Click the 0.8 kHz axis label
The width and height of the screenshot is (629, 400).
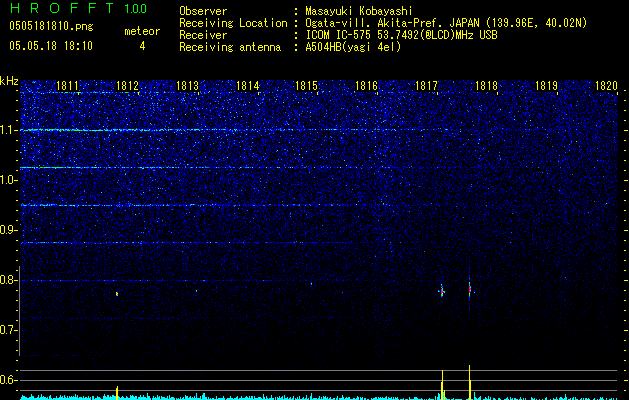[x=8, y=280]
